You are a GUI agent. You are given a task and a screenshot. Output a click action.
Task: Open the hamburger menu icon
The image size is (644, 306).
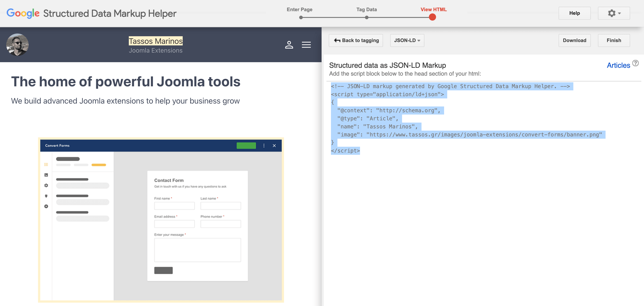[306, 45]
